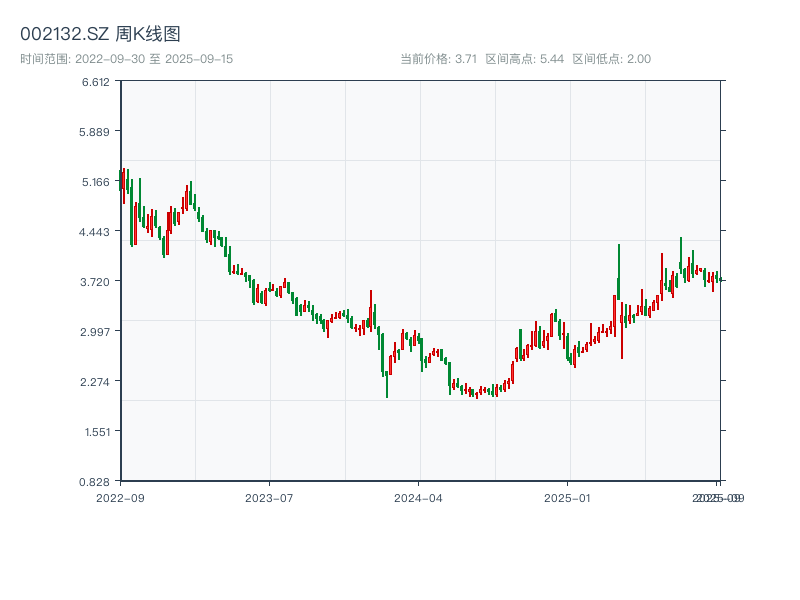This screenshot has width=800, height=600.
Task: Click the 6.612 y-axis label
Action: [x=96, y=82]
